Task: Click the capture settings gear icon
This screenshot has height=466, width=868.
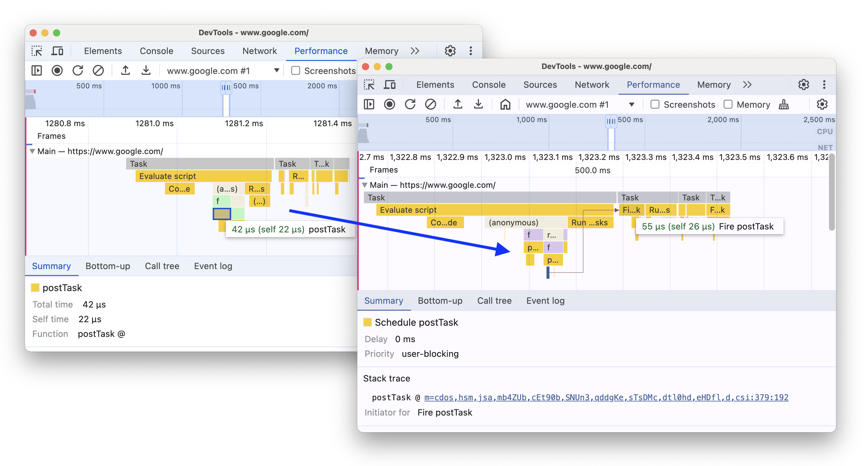Action: 822,104
